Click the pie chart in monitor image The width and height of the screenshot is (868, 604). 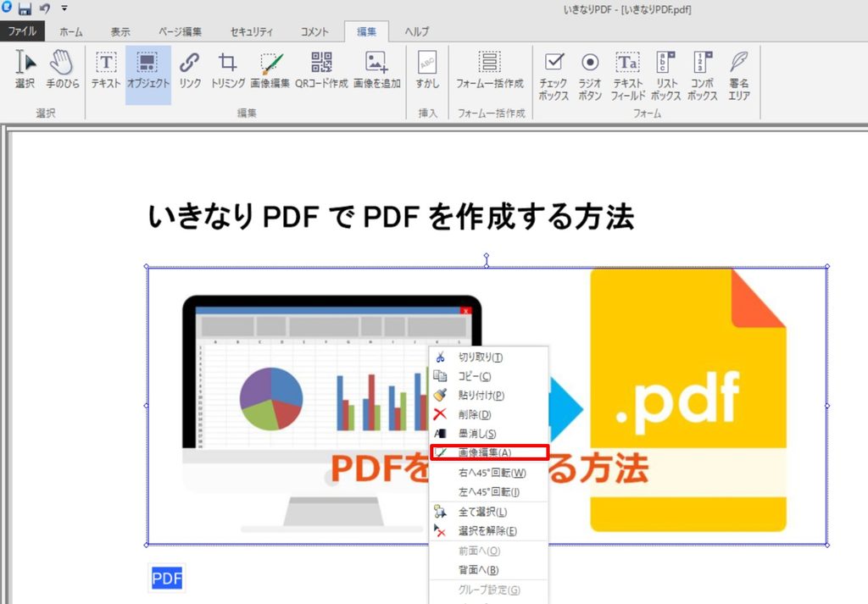click(x=271, y=399)
